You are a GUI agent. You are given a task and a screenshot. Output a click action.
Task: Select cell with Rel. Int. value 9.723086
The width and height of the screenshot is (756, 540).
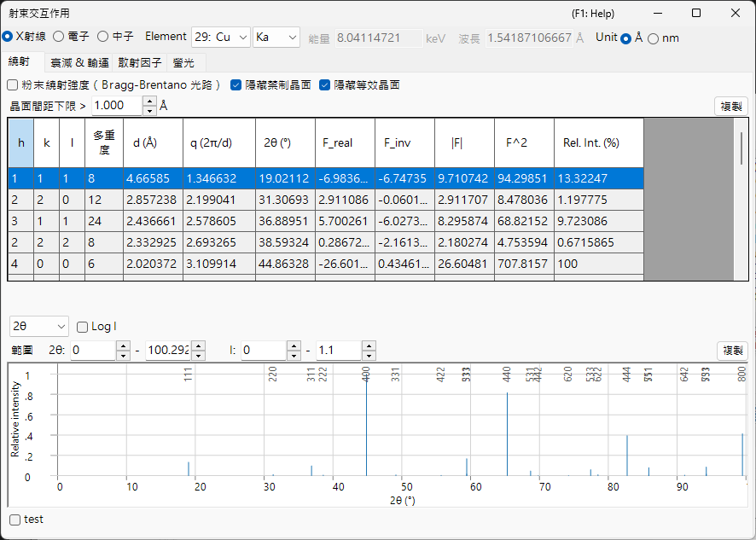(x=599, y=221)
